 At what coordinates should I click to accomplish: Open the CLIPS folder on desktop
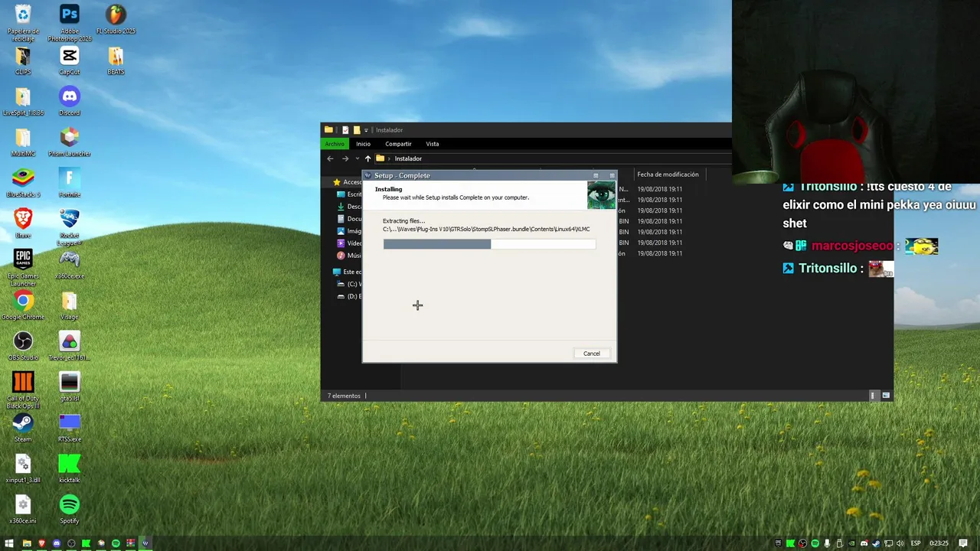point(23,60)
